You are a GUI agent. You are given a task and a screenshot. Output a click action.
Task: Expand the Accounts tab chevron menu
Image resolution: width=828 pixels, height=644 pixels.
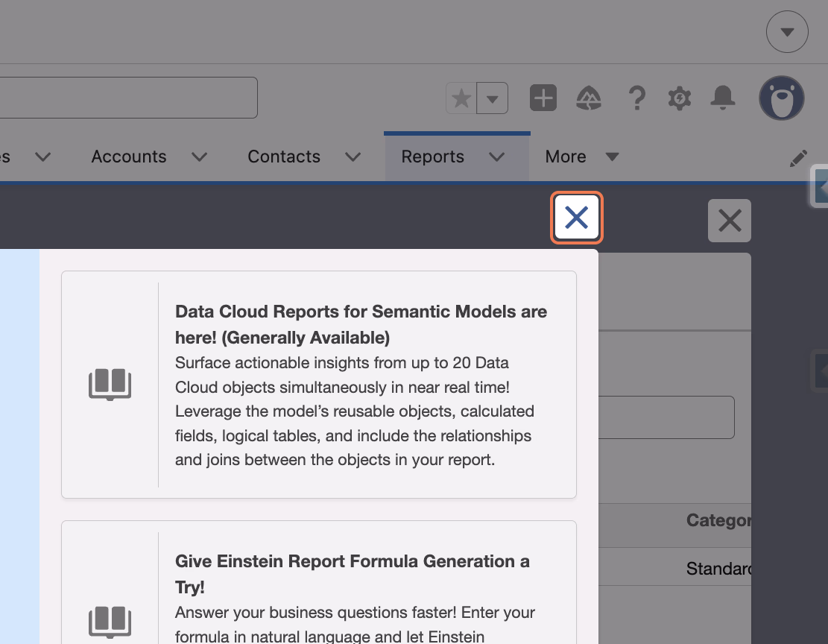click(199, 157)
